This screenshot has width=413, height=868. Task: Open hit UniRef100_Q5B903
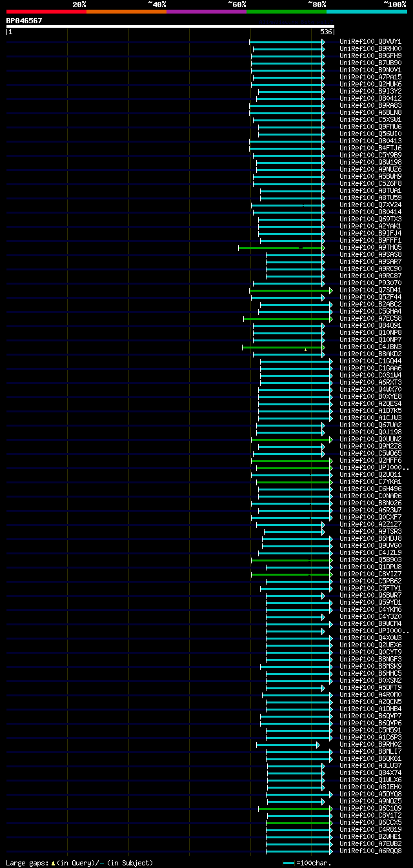pos(370,560)
